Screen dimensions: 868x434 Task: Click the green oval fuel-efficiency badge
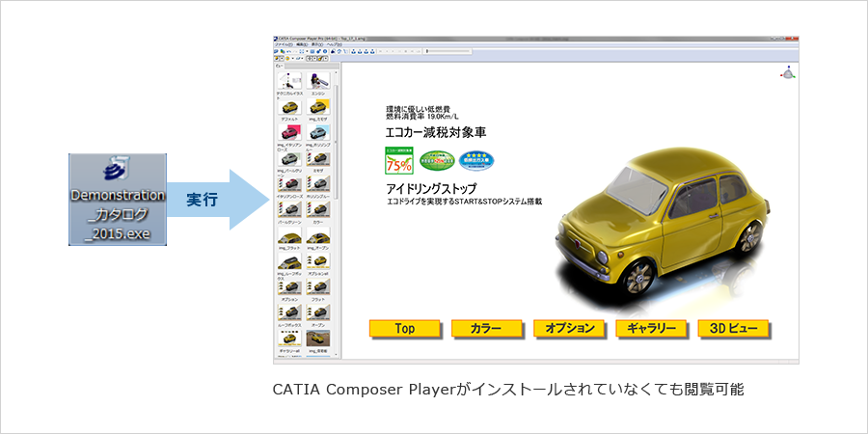coord(437,160)
